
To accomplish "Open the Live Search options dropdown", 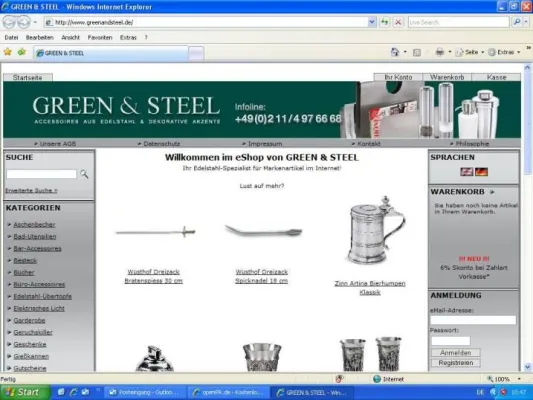I will click(x=526, y=22).
